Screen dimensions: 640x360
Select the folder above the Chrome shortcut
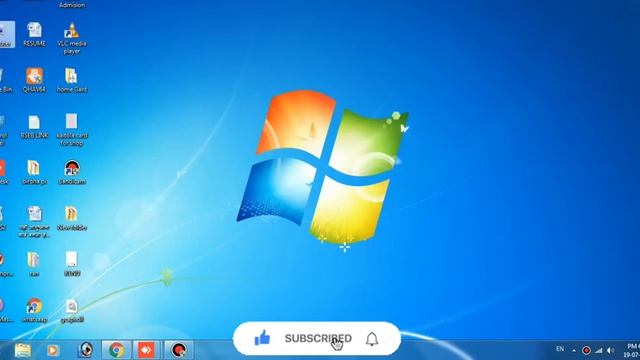click(34, 264)
